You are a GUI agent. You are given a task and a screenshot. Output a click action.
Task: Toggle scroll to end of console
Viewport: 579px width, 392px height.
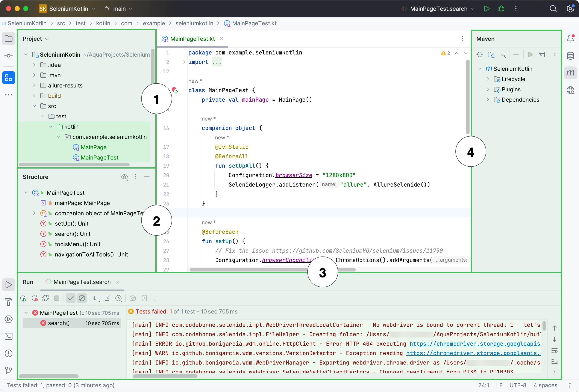point(554,362)
